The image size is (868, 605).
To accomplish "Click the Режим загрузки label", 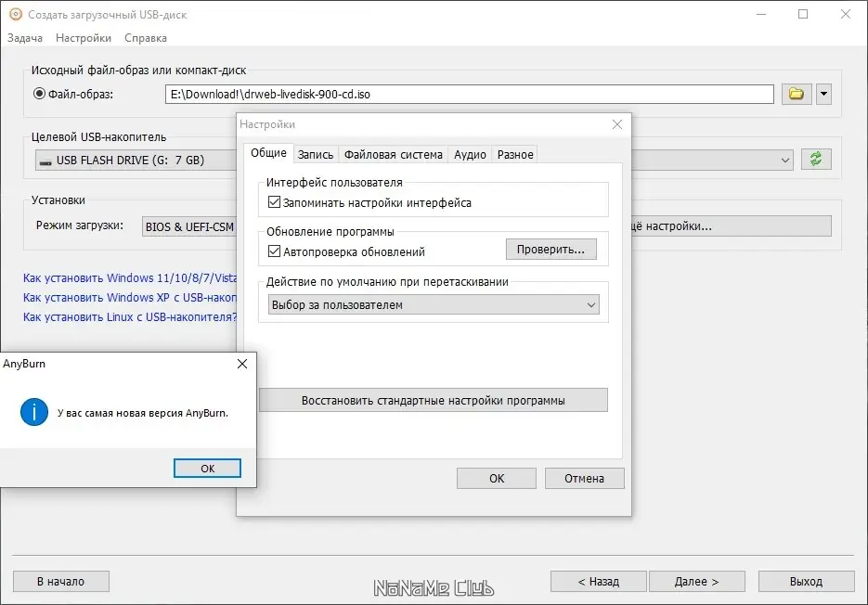I will click(80, 225).
